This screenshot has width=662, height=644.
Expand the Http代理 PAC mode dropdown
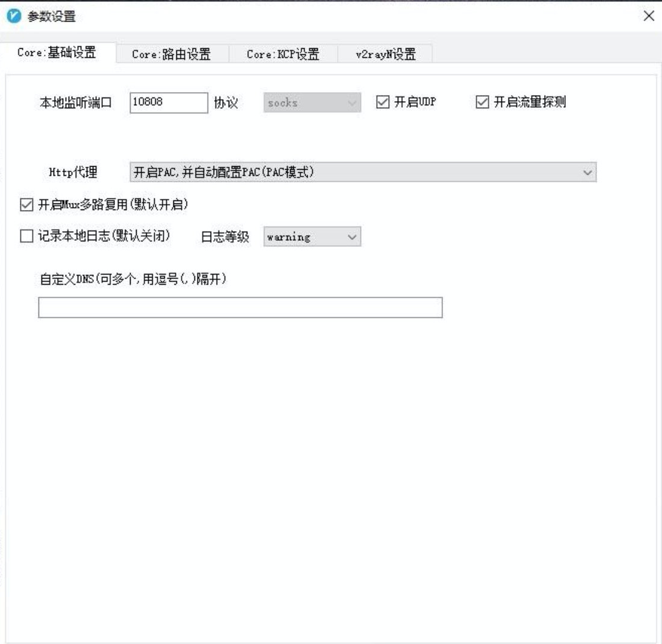coord(363,173)
